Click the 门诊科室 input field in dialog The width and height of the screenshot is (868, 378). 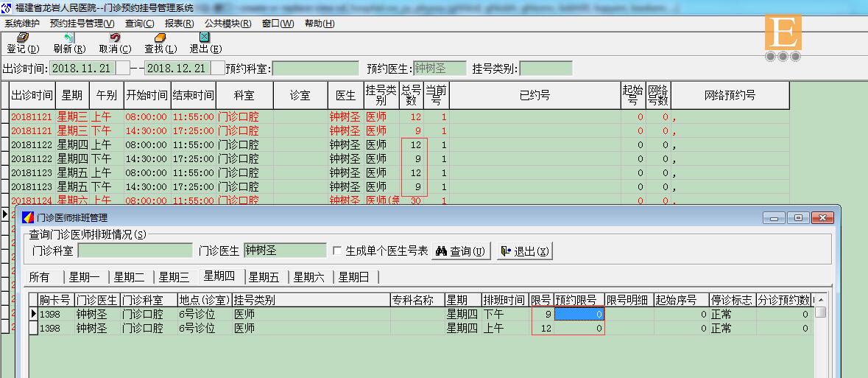coord(135,251)
